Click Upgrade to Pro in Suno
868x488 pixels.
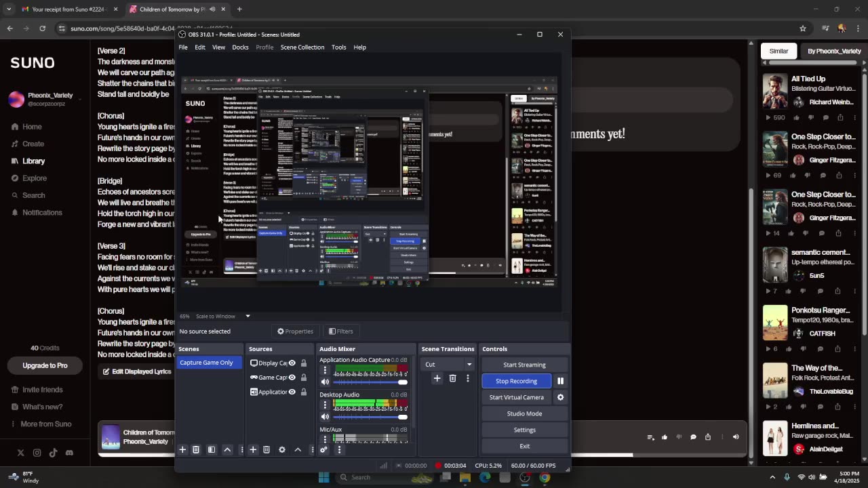tap(45, 365)
